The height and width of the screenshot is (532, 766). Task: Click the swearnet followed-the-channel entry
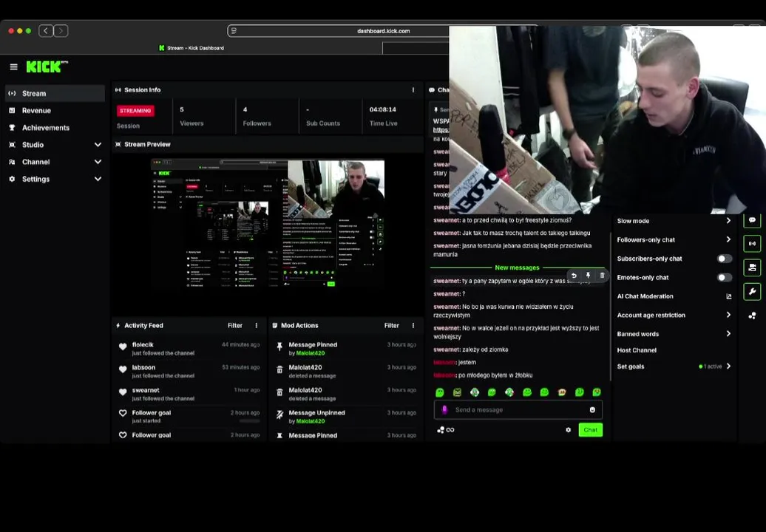pos(189,394)
